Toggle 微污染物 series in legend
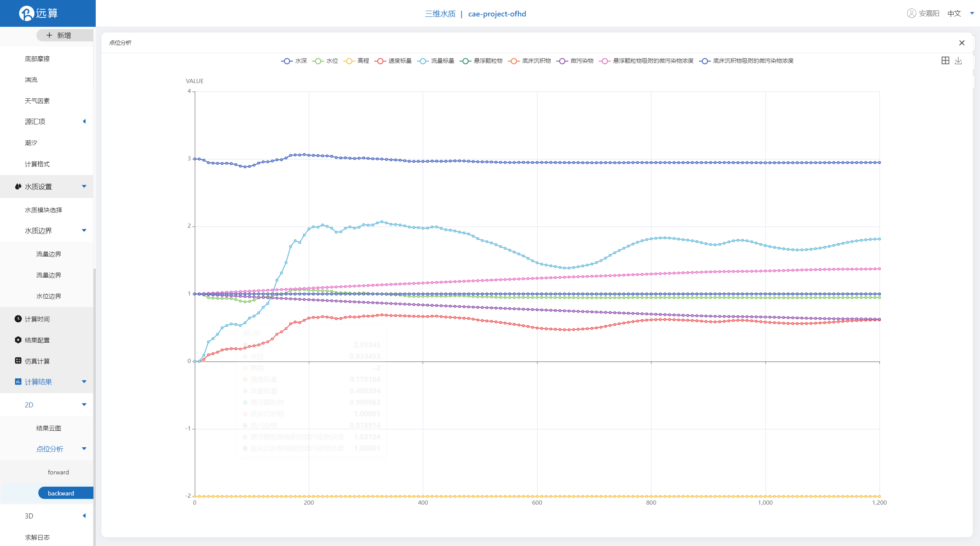The width and height of the screenshot is (980, 546). coord(575,61)
